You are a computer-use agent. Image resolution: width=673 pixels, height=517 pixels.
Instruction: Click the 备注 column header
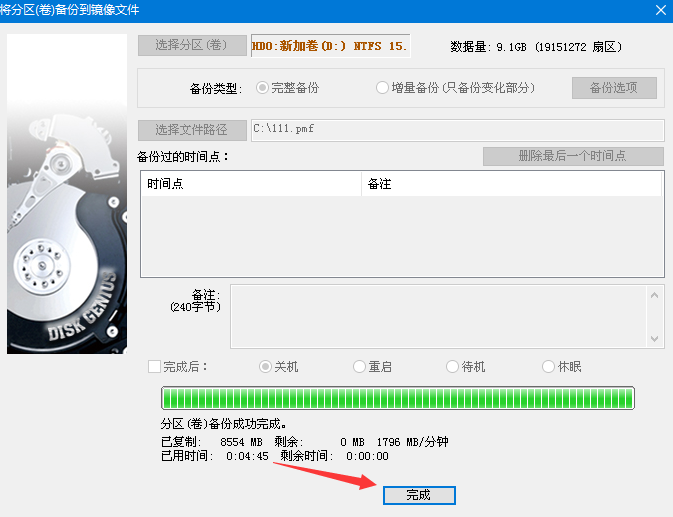click(512, 184)
